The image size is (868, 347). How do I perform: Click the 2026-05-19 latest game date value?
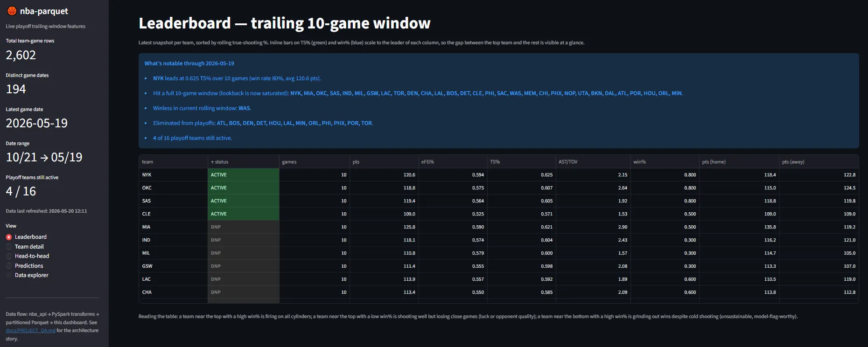37,123
